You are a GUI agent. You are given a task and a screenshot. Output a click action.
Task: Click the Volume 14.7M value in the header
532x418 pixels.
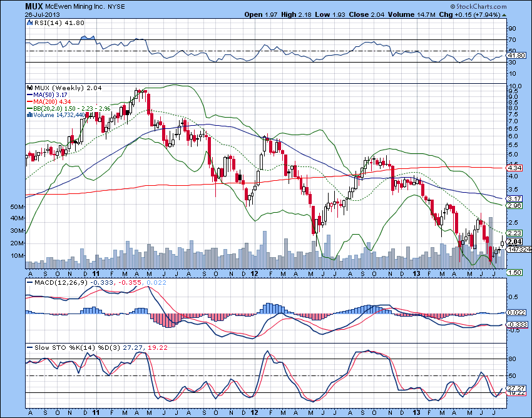pos(412,14)
